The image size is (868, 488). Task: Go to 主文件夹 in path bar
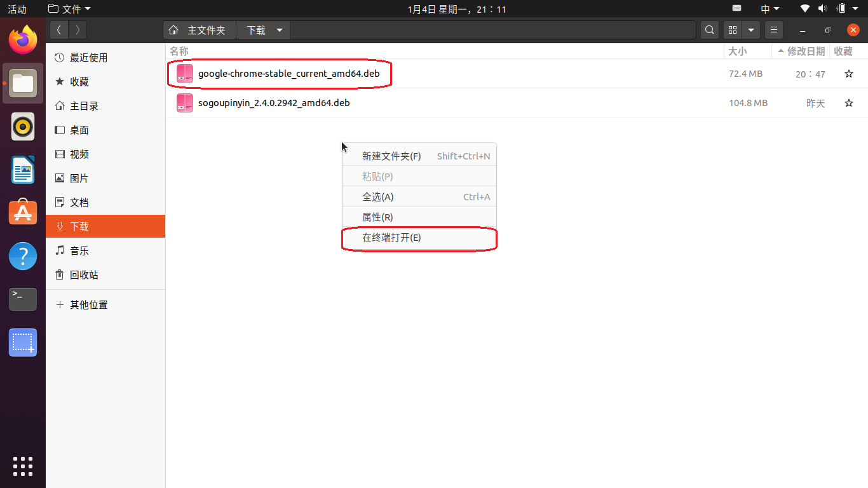click(200, 30)
